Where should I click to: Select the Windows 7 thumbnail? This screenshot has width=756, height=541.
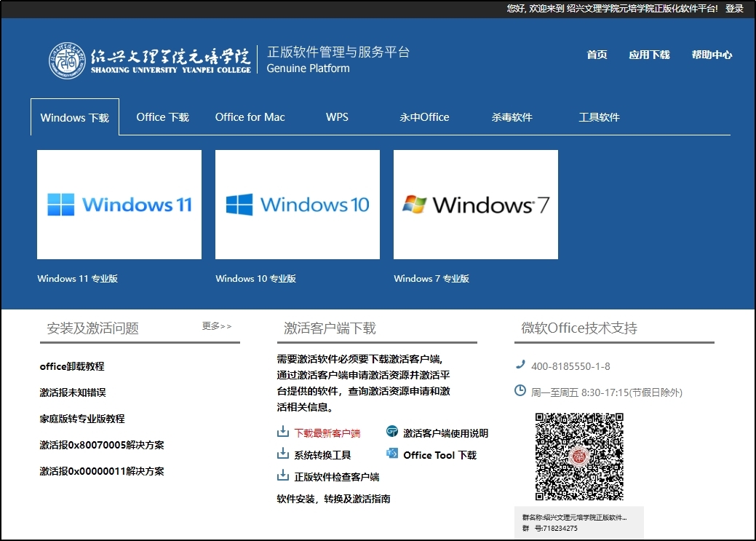pyautogui.click(x=476, y=205)
